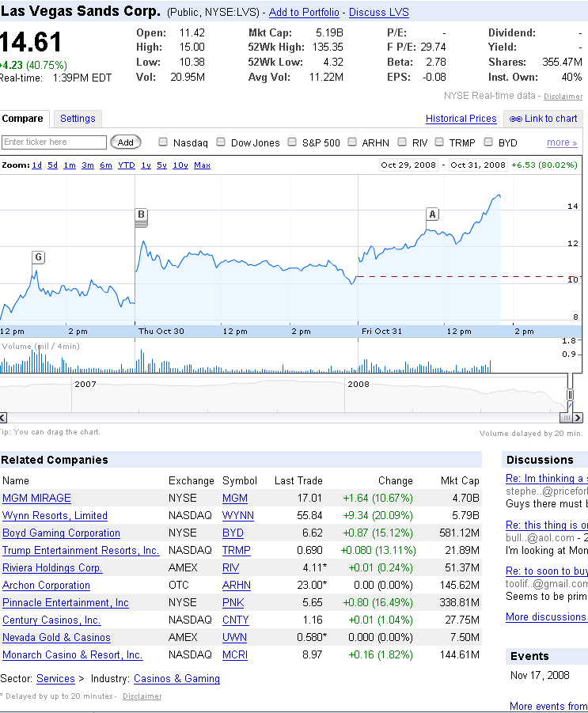Image resolution: width=588 pixels, height=713 pixels.
Task: Set chart zoom to Max
Action: click(x=203, y=165)
